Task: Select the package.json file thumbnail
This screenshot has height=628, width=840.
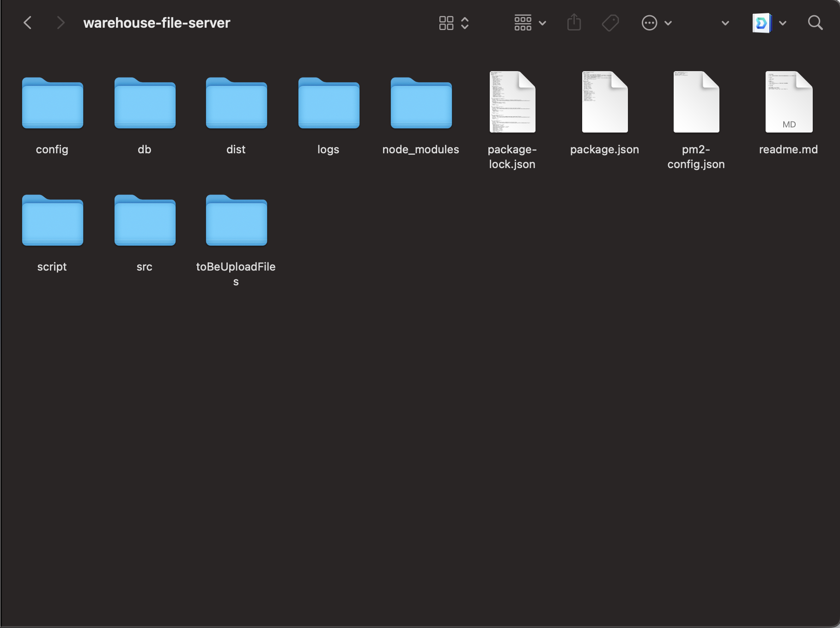Action: [x=605, y=102]
